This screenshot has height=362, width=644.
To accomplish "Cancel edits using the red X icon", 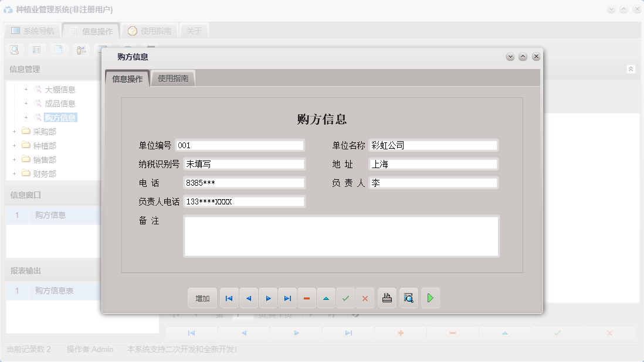I will click(365, 298).
